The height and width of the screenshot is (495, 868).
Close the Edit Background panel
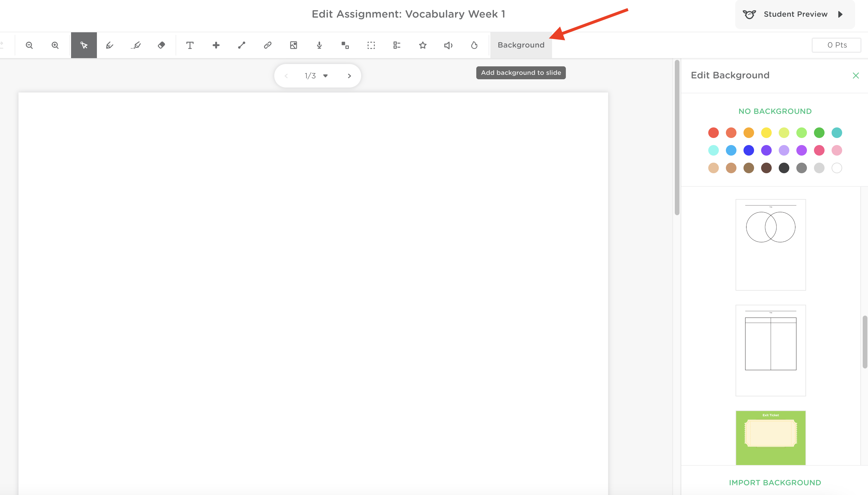(x=856, y=75)
